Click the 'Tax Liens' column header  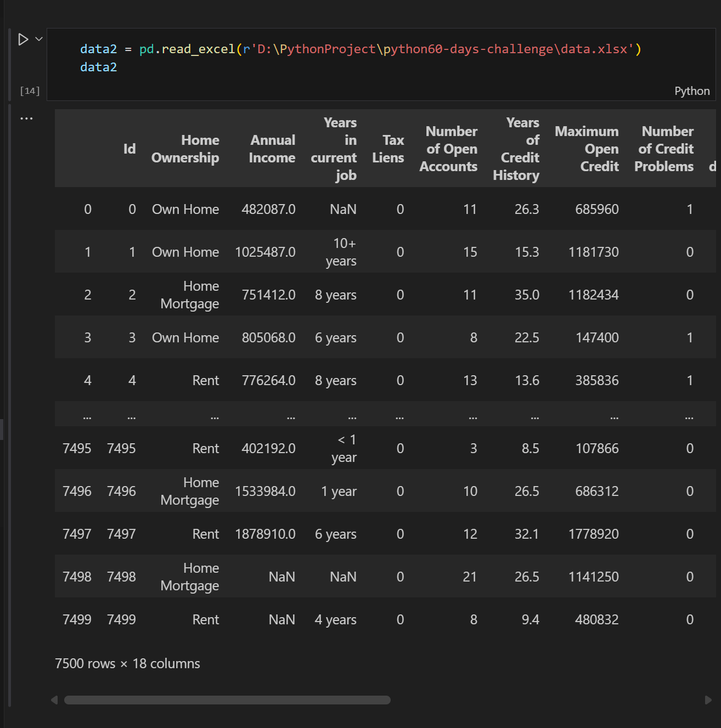[x=388, y=149]
